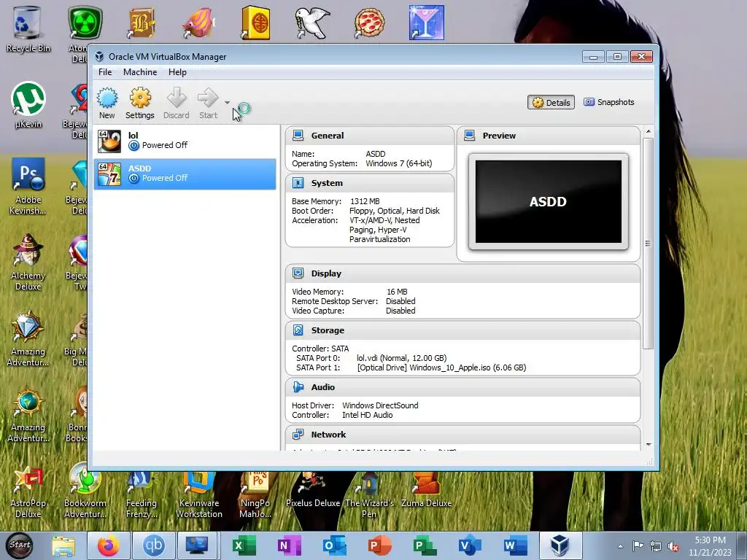
Task: Open Firefox from the taskbar
Action: point(108,545)
